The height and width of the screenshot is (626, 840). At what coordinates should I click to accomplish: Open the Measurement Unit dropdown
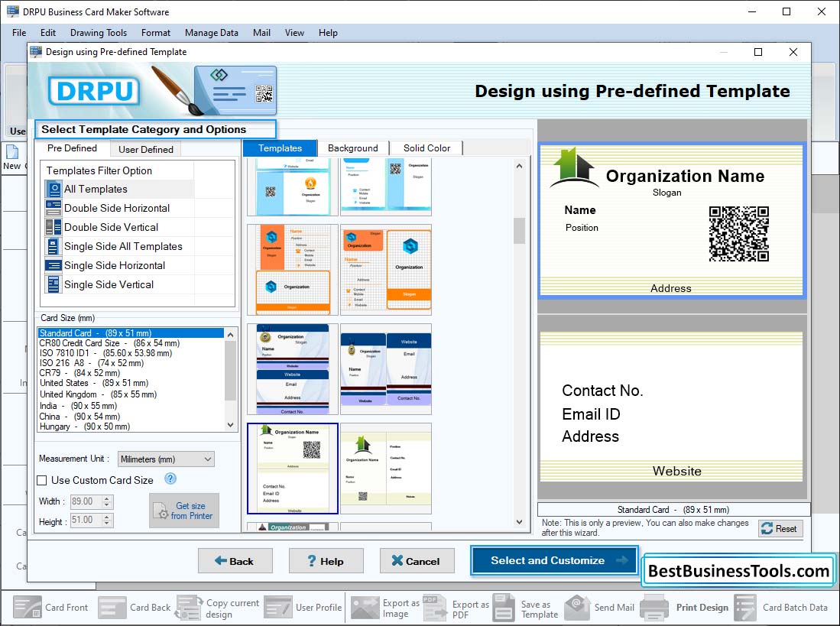[x=166, y=459]
